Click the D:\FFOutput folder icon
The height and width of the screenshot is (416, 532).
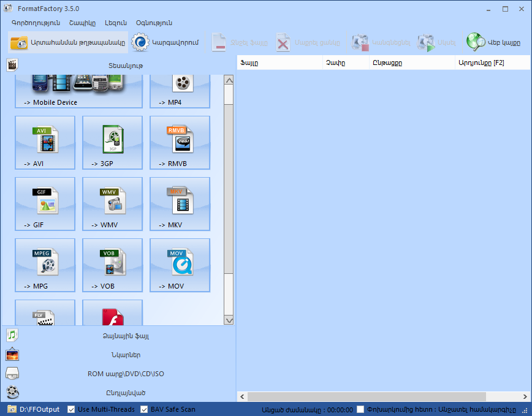12,409
